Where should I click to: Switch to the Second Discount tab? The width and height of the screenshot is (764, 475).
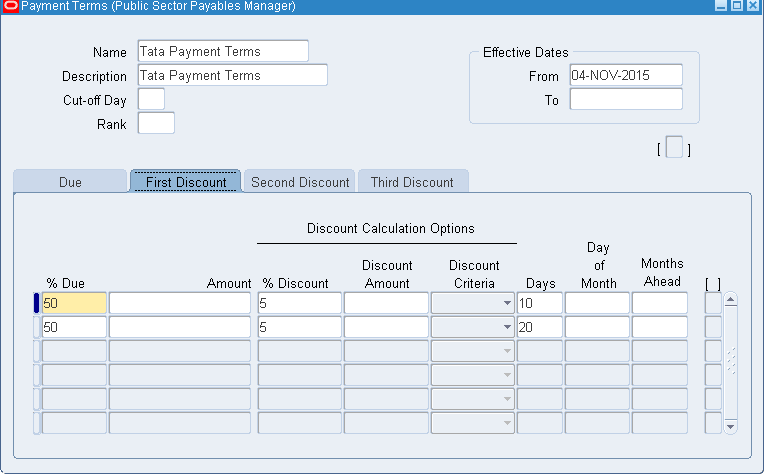(300, 182)
